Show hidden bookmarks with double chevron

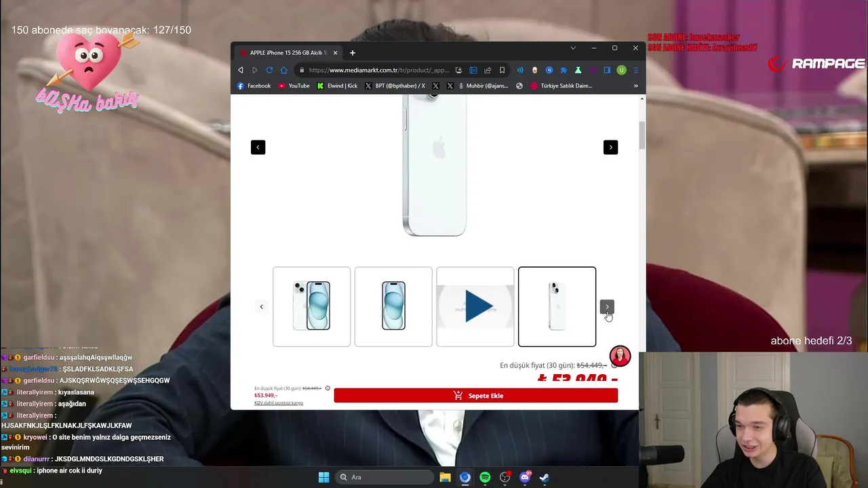(636, 86)
